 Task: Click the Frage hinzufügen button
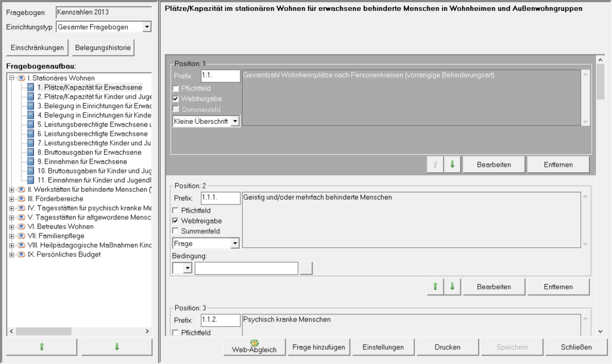pos(317,347)
